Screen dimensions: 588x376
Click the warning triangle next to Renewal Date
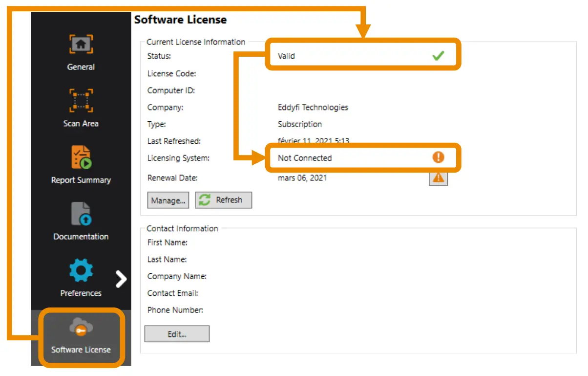pyautogui.click(x=438, y=178)
